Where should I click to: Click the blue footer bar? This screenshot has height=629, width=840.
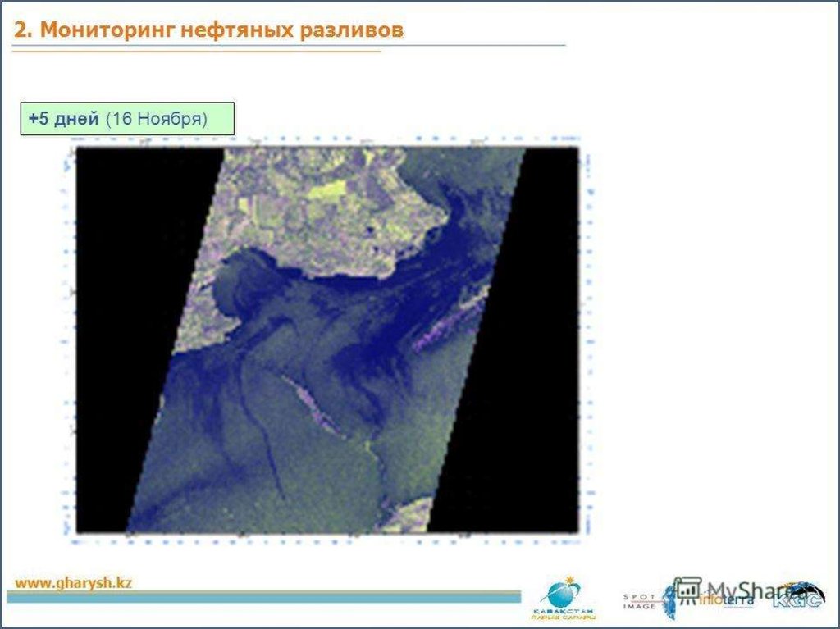pyautogui.click(x=262, y=597)
